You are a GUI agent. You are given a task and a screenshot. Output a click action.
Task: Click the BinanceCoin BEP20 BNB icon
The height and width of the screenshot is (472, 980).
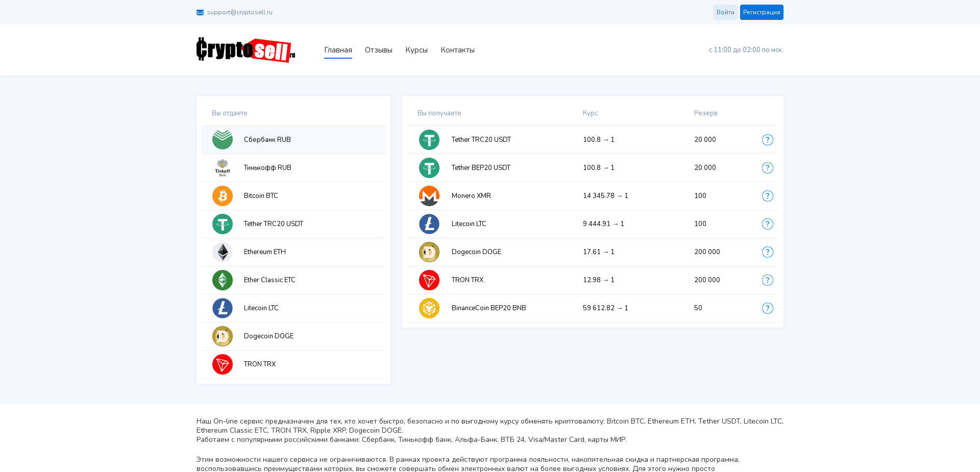click(429, 308)
